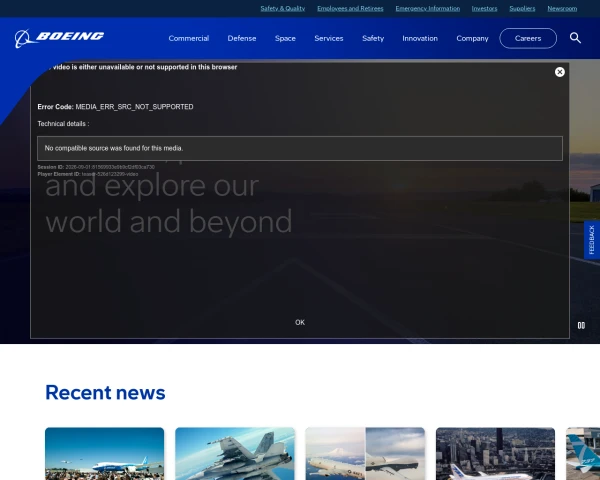
Task: Click the Technical details label
Action: [x=63, y=124]
